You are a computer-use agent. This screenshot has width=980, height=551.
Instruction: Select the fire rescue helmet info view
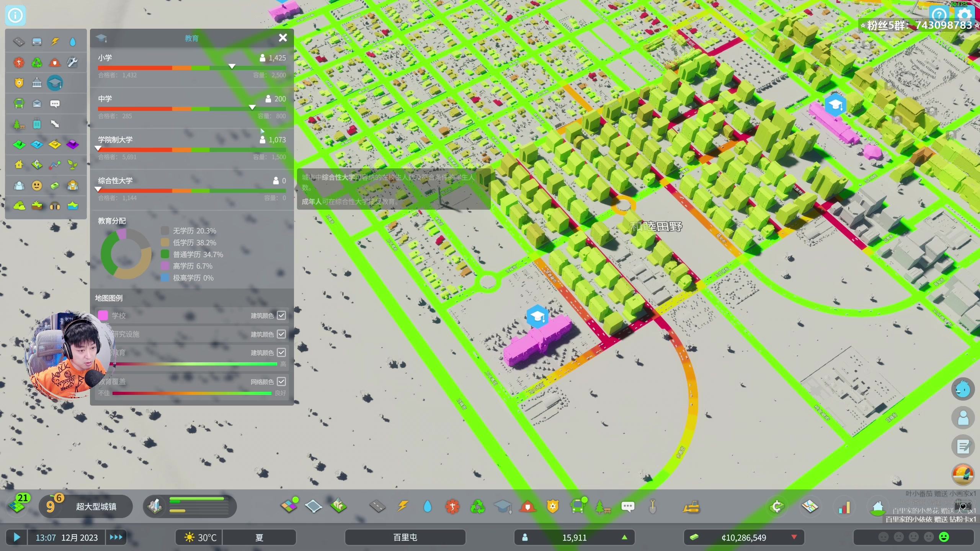(x=55, y=62)
